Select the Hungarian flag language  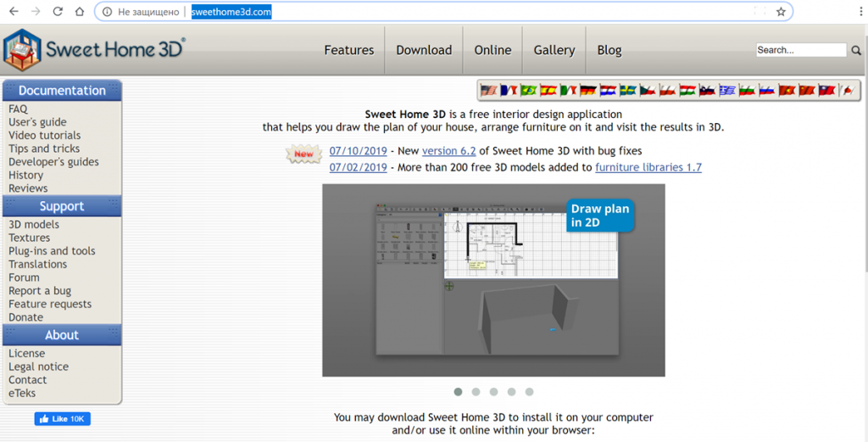click(x=687, y=90)
